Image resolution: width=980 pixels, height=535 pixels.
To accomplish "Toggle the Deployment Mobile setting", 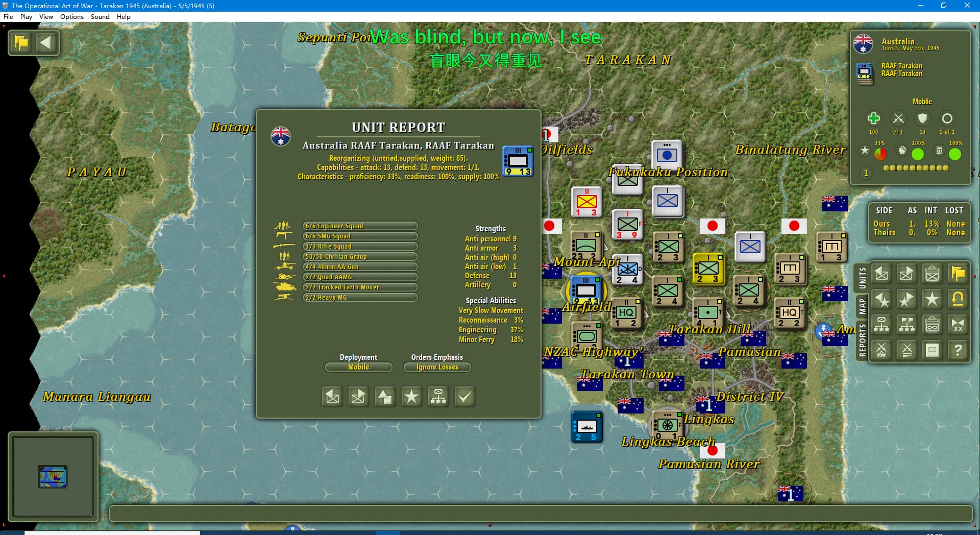I will pyautogui.click(x=358, y=367).
